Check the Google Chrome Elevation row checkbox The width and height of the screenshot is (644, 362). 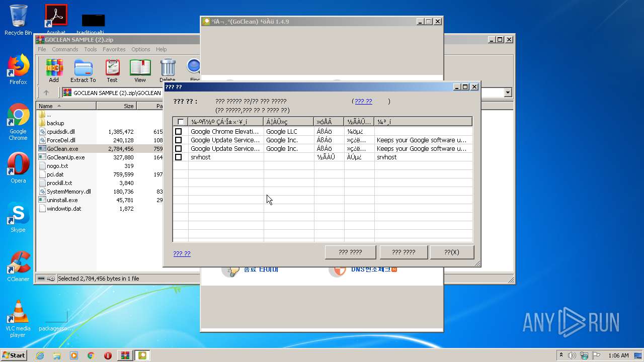(x=178, y=132)
